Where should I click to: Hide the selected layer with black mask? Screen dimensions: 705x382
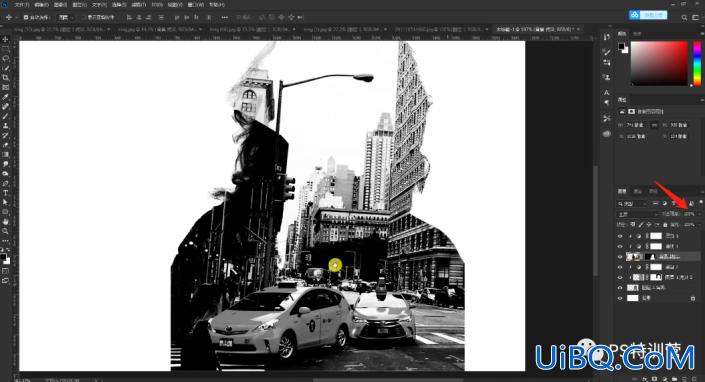[x=620, y=257]
